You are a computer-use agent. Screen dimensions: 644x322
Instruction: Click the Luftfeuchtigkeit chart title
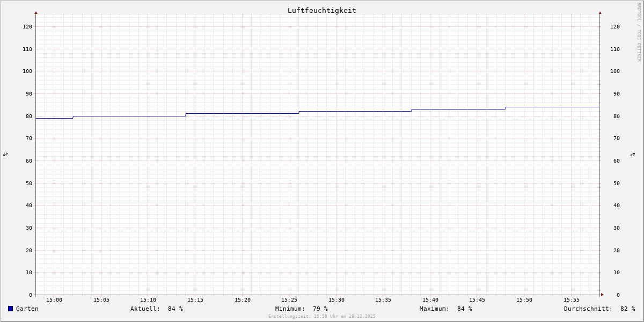coord(322,10)
